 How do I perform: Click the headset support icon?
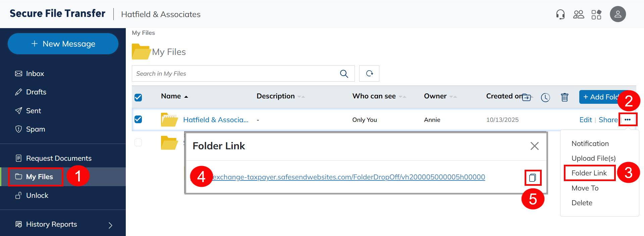560,14
